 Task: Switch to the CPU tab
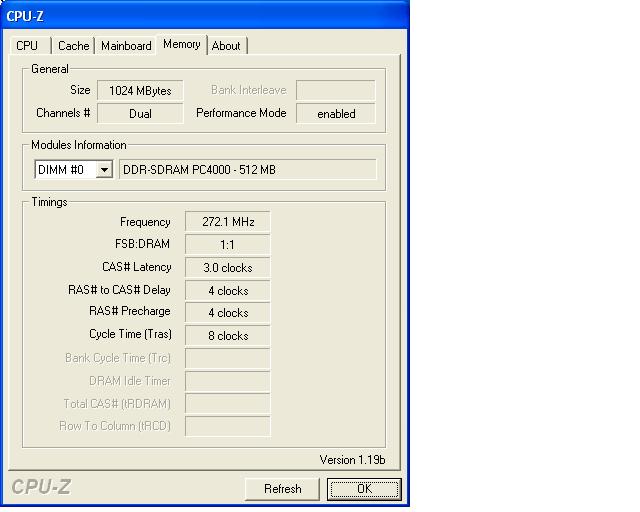pos(27,46)
